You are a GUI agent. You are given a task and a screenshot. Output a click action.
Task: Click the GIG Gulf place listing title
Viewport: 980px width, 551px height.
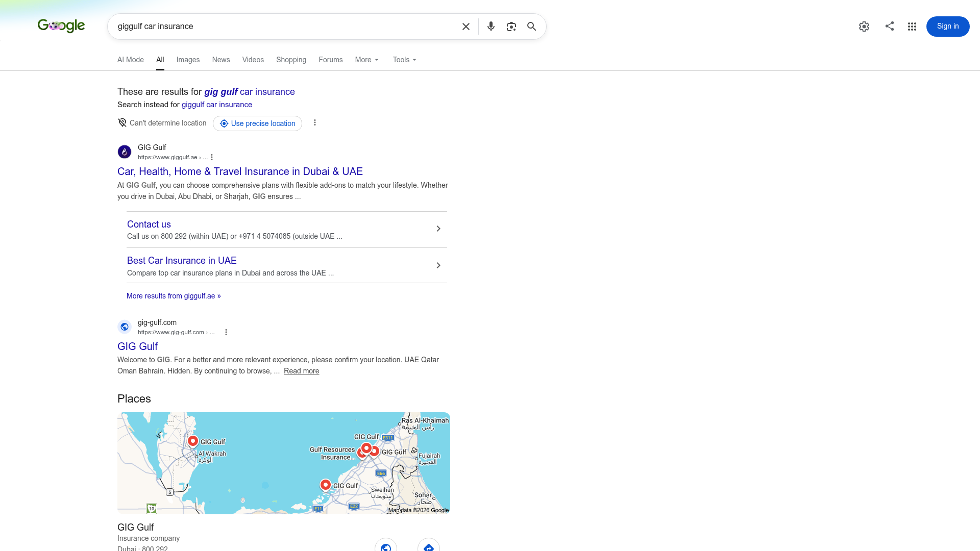pyautogui.click(x=136, y=528)
